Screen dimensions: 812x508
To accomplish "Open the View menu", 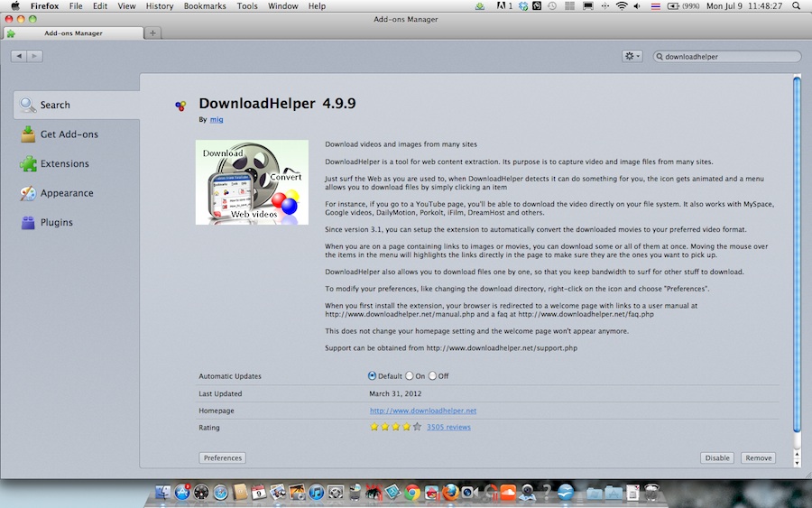I will [126, 6].
